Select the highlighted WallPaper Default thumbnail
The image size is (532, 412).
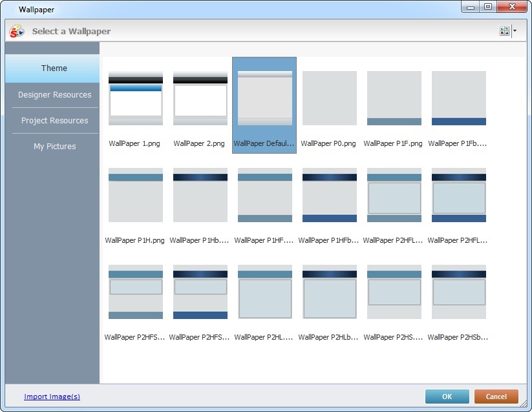[x=264, y=98]
